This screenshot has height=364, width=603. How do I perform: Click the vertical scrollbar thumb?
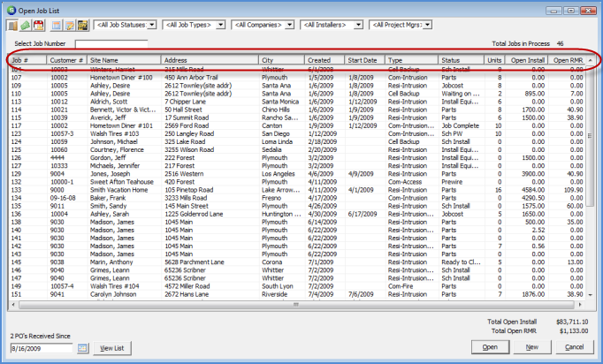click(x=590, y=135)
